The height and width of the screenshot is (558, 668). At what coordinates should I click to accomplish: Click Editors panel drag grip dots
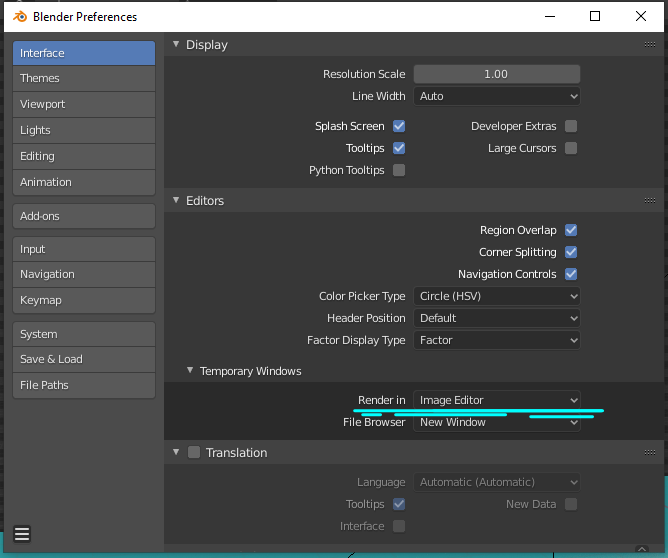pyautogui.click(x=650, y=200)
